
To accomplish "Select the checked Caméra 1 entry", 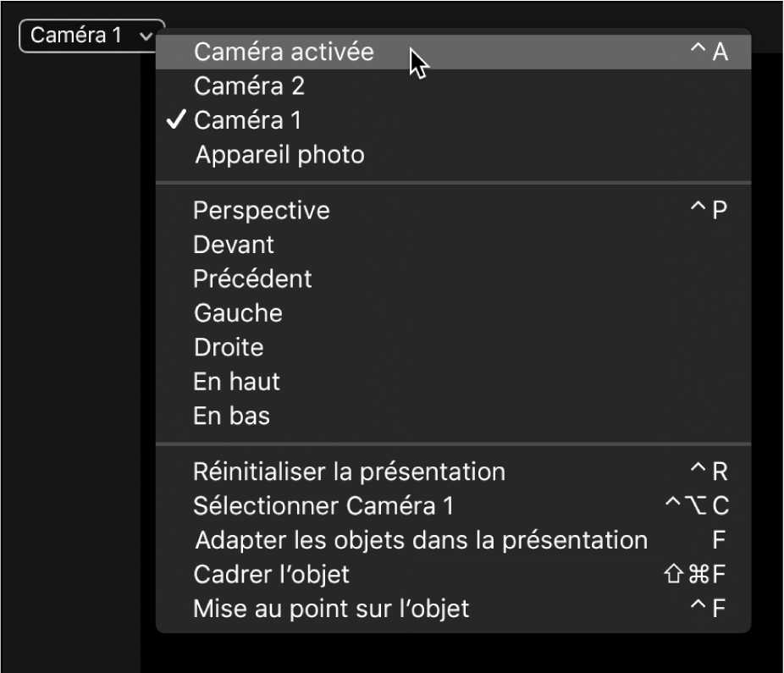I will tap(249, 120).
